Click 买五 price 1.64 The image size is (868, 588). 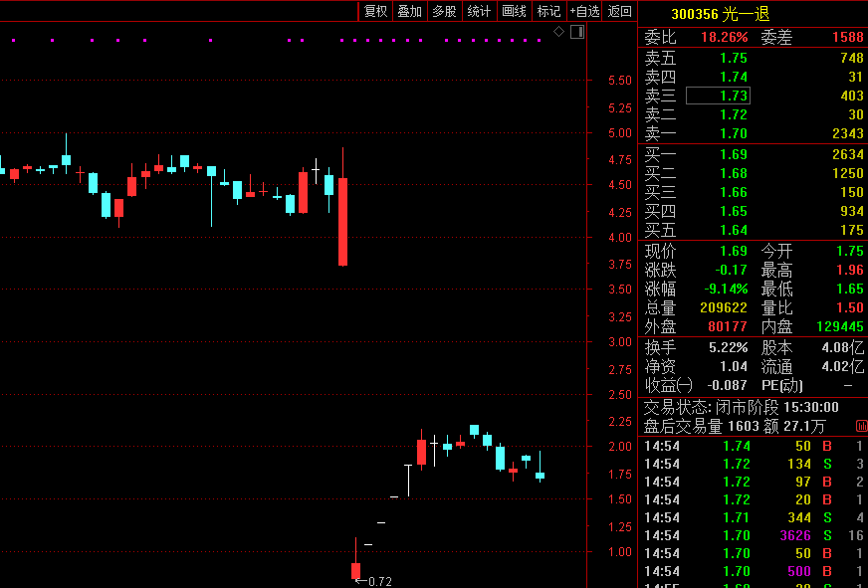(x=734, y=230)
